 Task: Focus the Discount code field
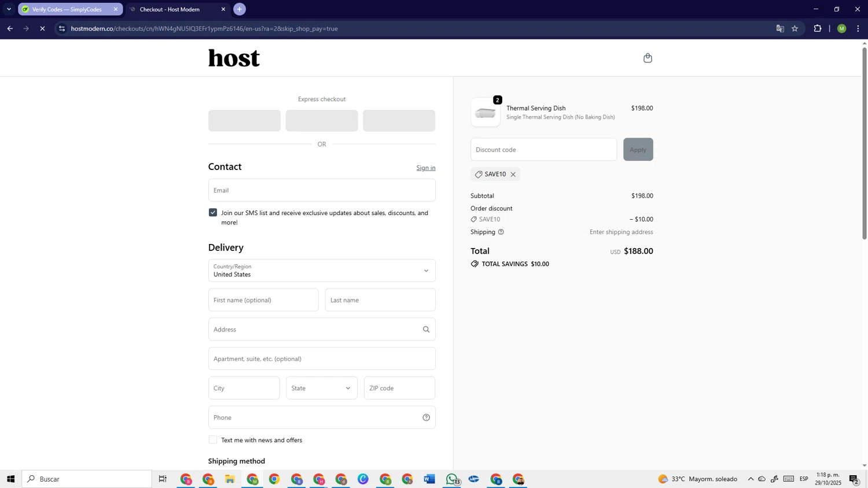[x=544, y=149]
